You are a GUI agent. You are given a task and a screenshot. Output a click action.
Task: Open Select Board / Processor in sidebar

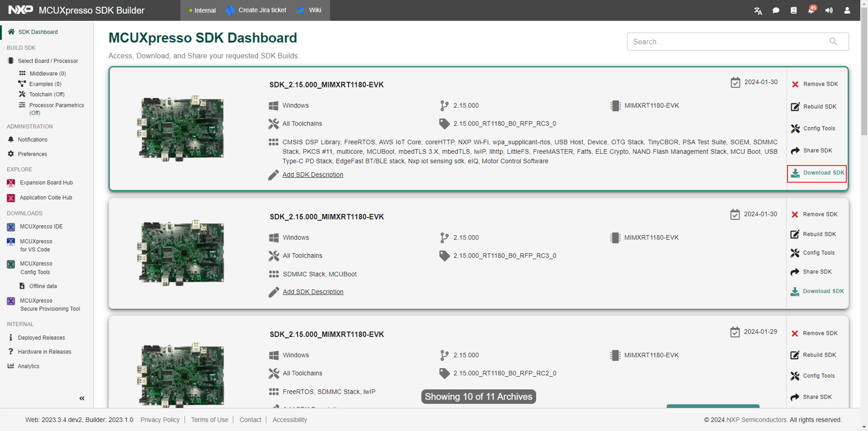48,61
